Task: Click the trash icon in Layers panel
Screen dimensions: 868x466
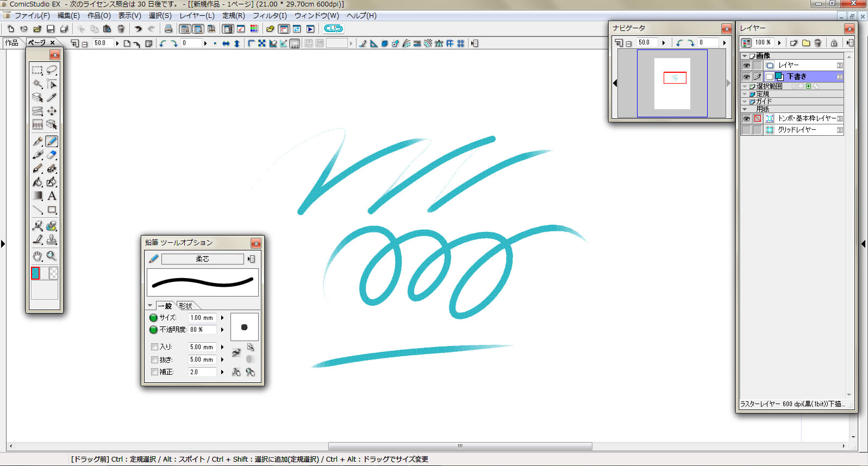Action: pos(818,43)
